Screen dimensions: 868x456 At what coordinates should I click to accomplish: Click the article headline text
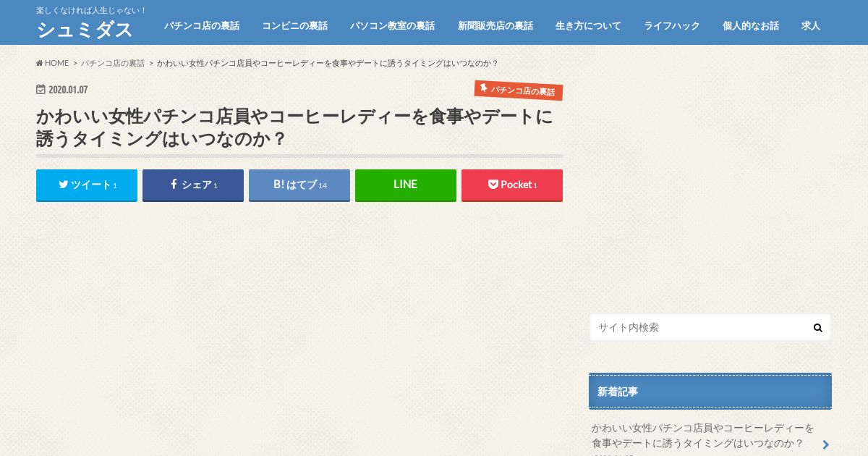coord(294,127)
